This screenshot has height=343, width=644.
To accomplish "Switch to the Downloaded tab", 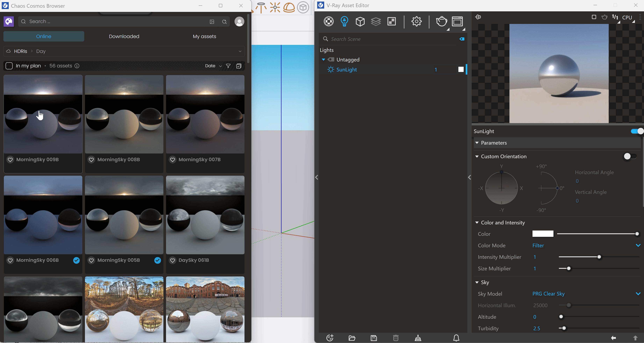I will pos(124,36).
